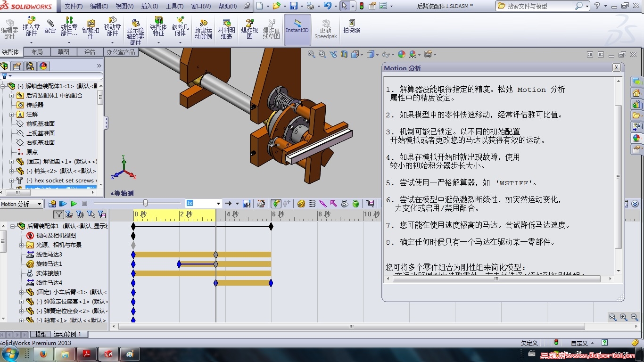Click the Contact icon in the Motion toolbar

pyautogui.click(x=345, y=204)
